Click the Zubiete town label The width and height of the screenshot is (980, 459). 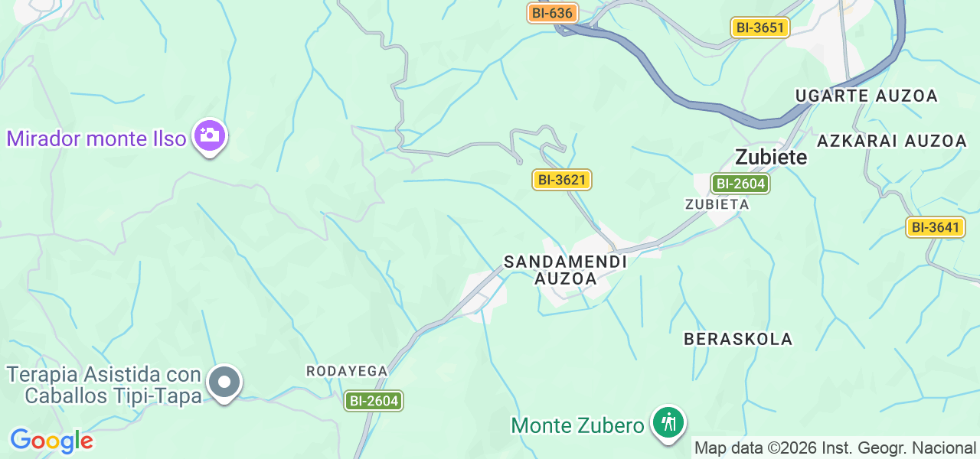pyautogui.click(x=771, y=157)
